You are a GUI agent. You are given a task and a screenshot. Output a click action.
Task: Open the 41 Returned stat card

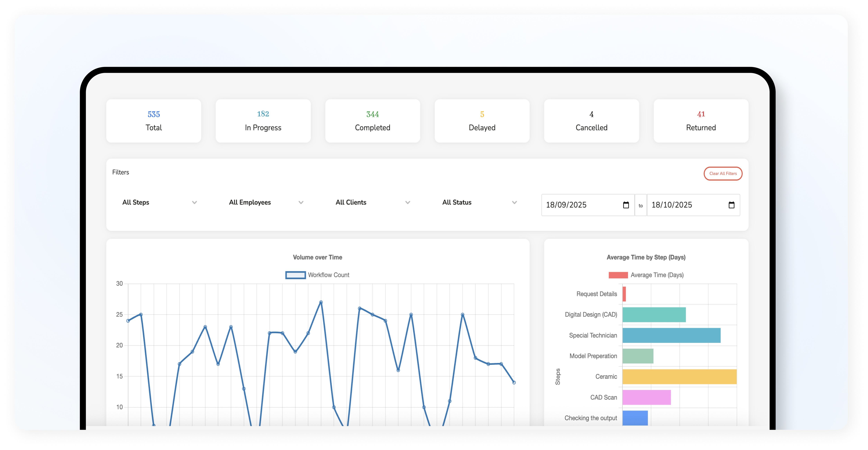pos(701,121)
